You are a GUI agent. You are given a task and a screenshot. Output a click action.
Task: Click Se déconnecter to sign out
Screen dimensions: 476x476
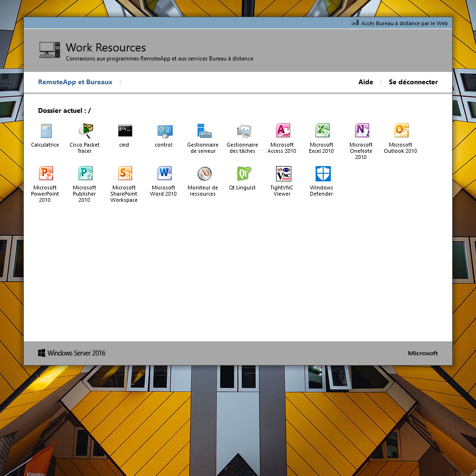point(413,82)
